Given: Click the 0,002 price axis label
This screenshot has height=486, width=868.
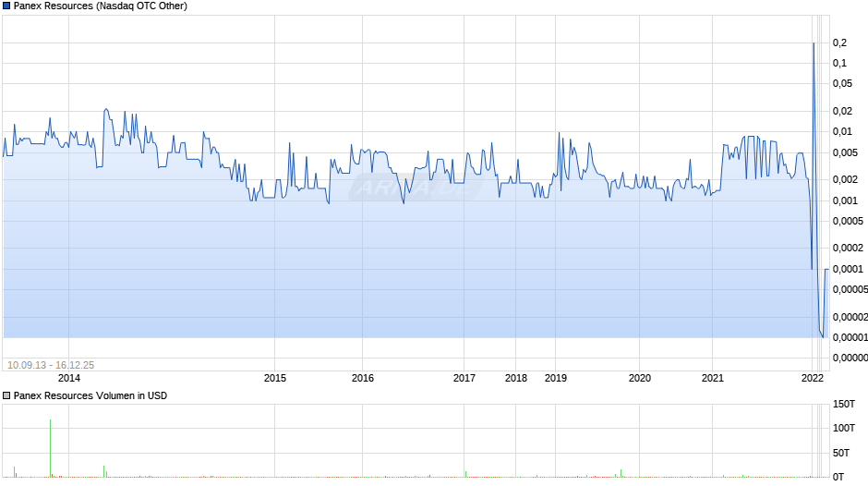Looking at the screenshot, I should click(x=845, y=179).
